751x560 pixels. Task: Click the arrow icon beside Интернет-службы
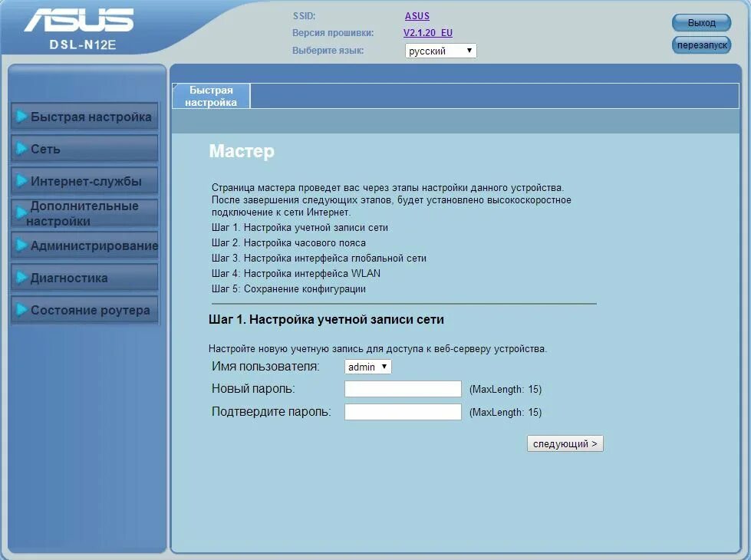pyautogui.click(x=21, y=181)
